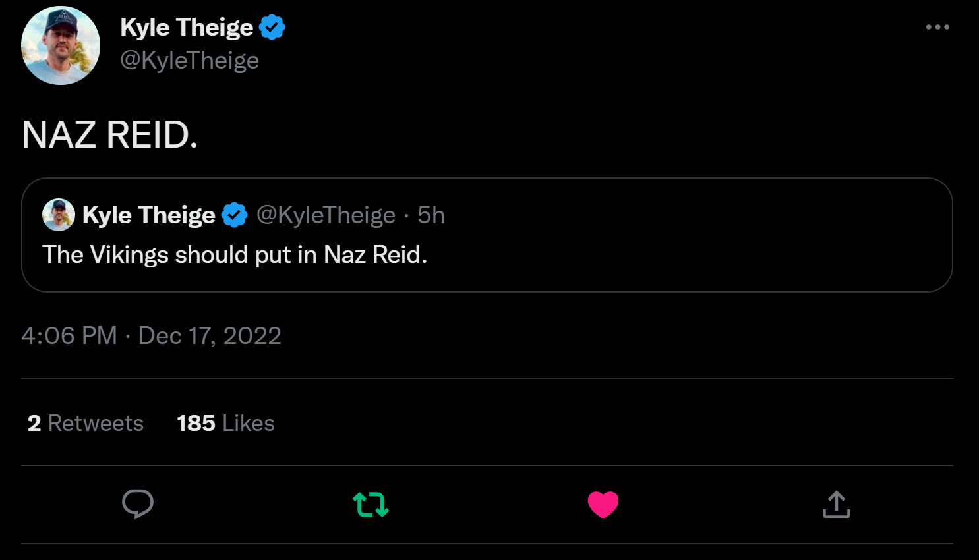979x560 pixels.
Task: Reply to the NAZ REID tweet
Action: point(138,504)
